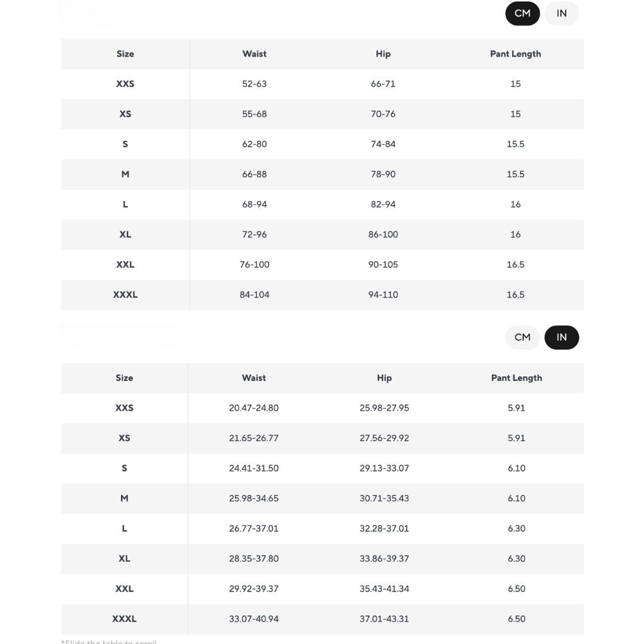
Task: Click waist value 62-80 for size S
Action: tap(255, 144)
